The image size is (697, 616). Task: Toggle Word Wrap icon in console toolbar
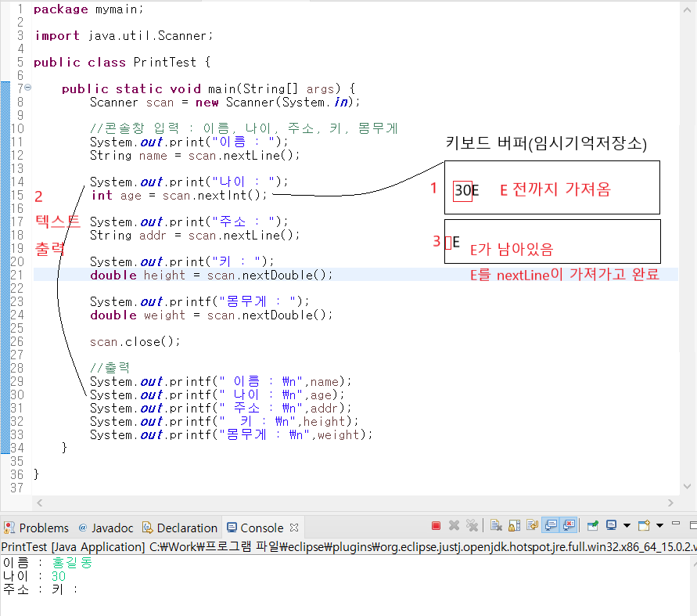[532, 526]
